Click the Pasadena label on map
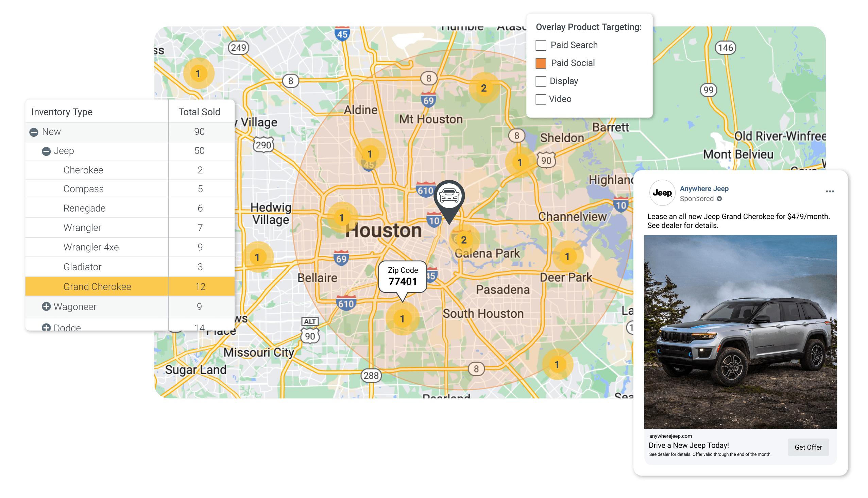The width and height of the screenshot is (868, 498). point(503,290)
